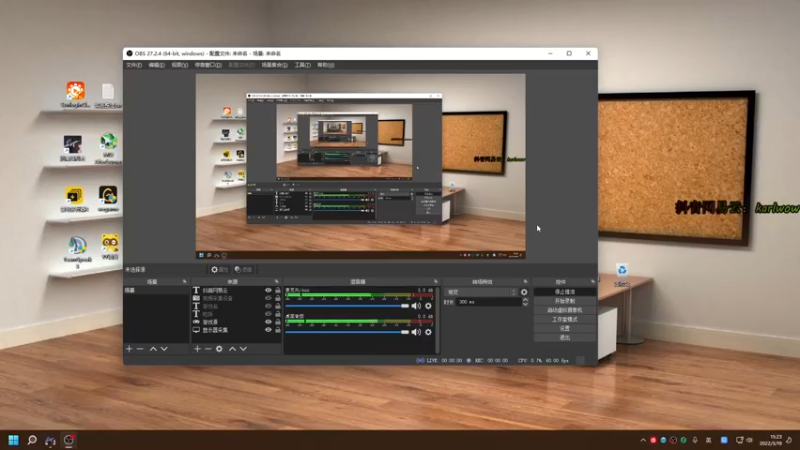Open the 视图(V) menu
The image size is (800, 450).
180,65
